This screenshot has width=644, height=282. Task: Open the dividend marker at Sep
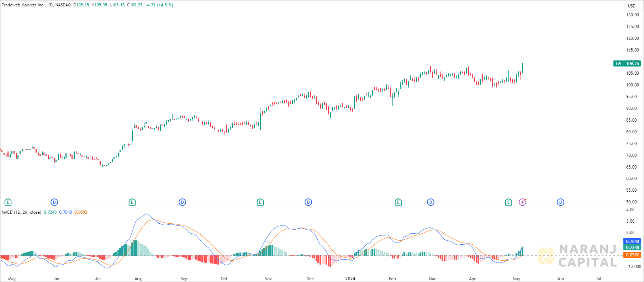pos(182,202)
